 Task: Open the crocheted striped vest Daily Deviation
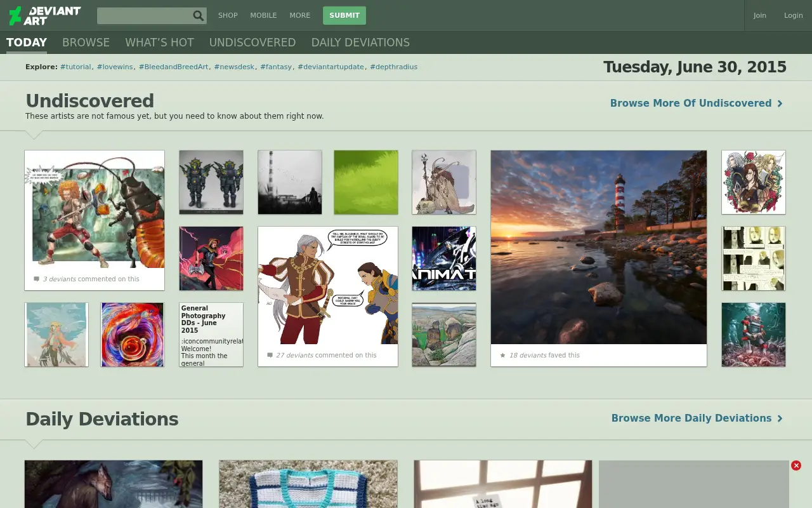point(308,484)
